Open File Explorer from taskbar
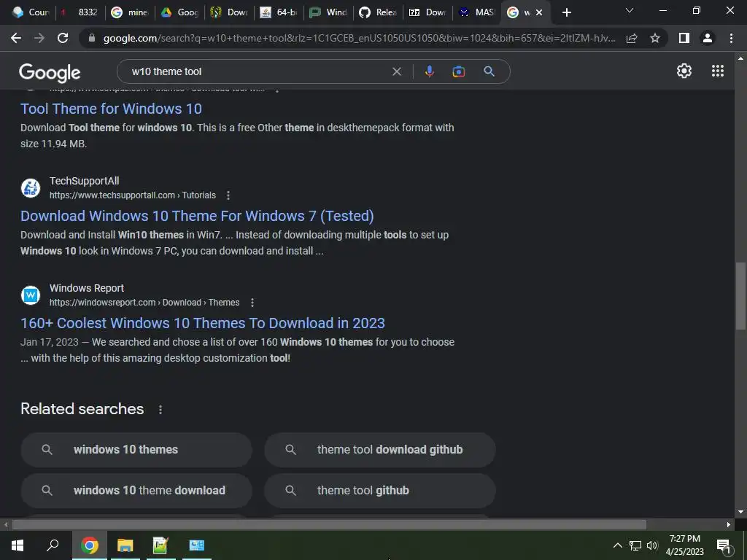 pos(125,545)
